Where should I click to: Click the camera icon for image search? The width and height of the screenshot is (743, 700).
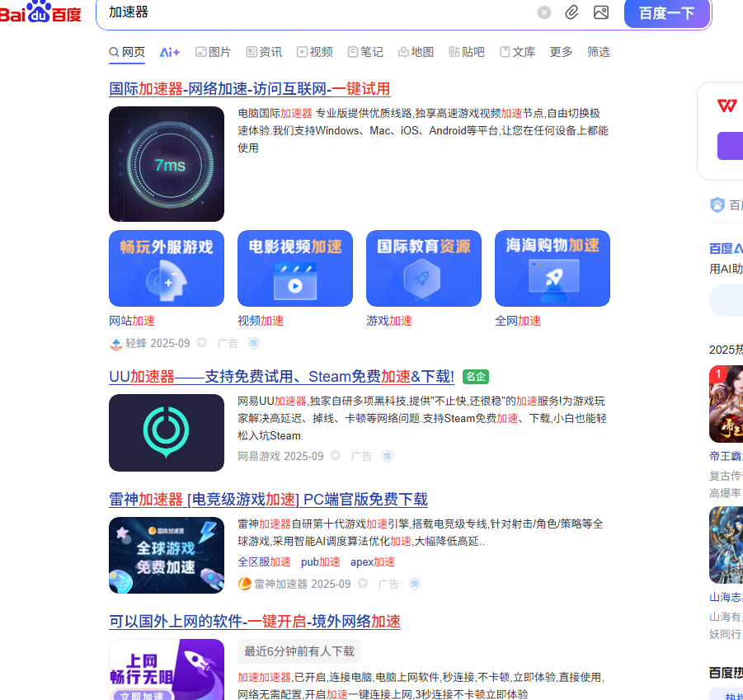pyautogui.click(x=600, y=13)
